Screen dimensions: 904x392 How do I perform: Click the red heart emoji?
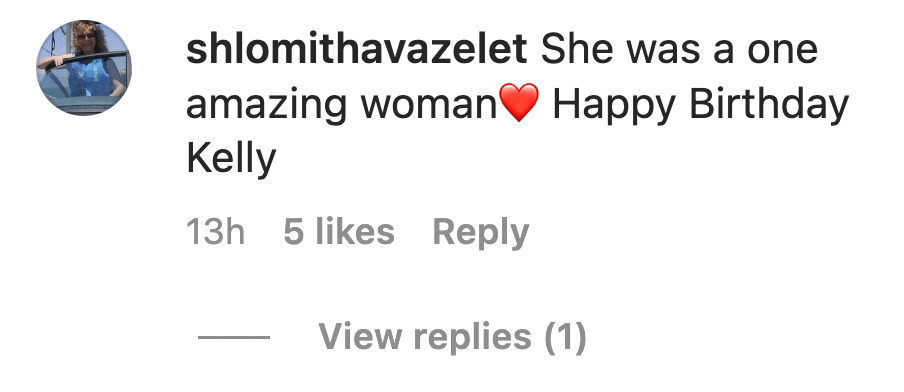[x=519, y=103]
